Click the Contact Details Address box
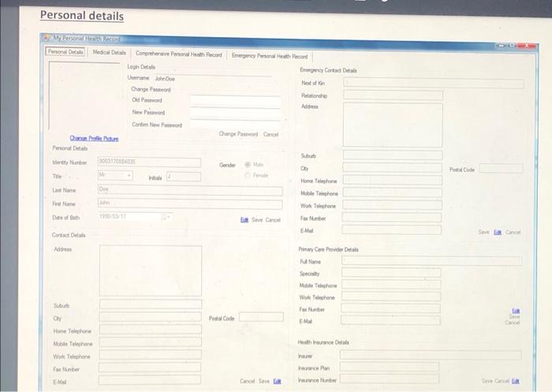This screenshot has width=552, height=392. coord(151,271)
